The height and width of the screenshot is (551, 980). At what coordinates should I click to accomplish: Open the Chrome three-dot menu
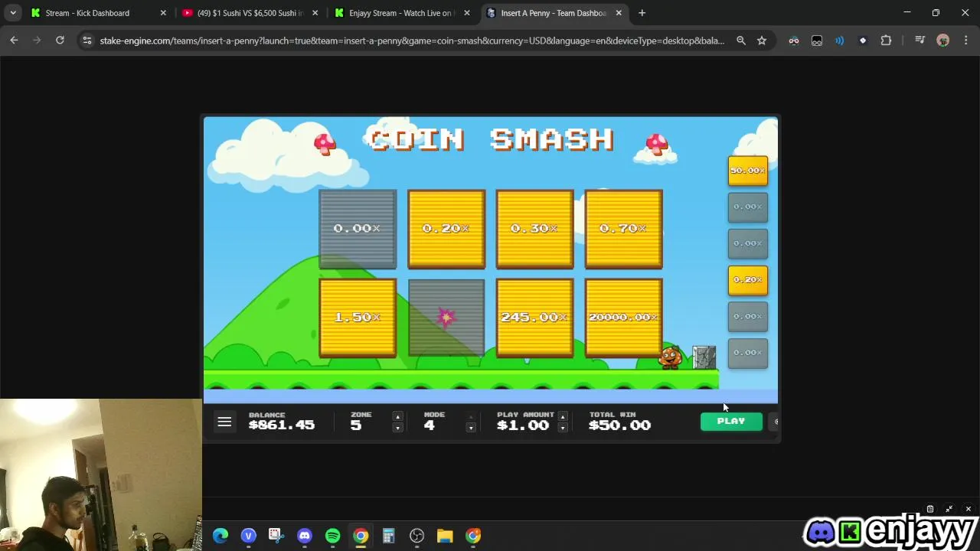965,41
